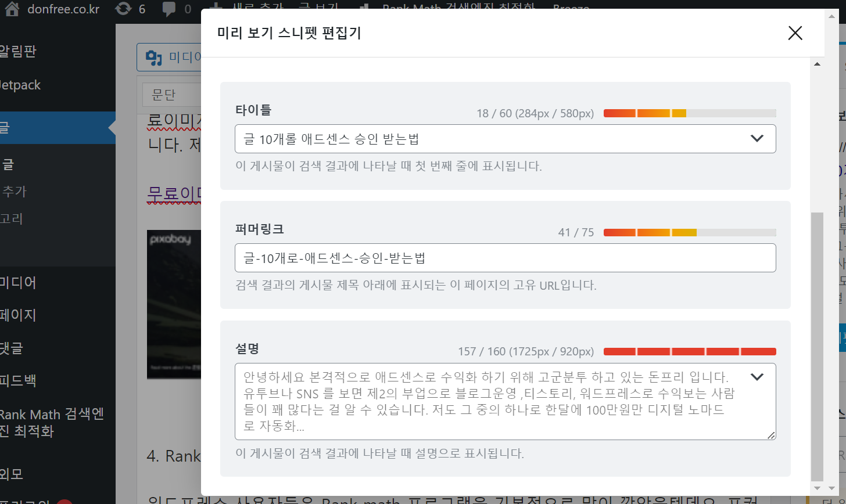Click the 설명 label

tap(247, 348)
